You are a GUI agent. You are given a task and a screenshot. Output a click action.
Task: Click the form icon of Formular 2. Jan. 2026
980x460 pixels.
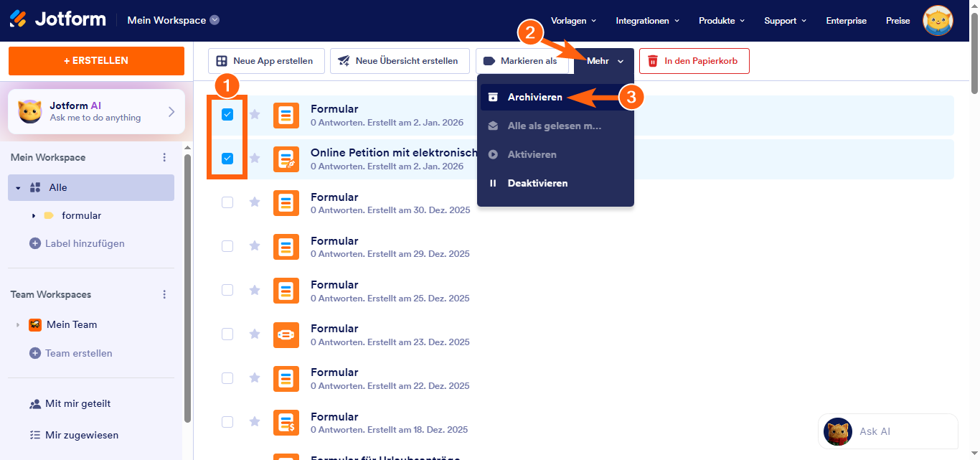[x=286, y=116]
